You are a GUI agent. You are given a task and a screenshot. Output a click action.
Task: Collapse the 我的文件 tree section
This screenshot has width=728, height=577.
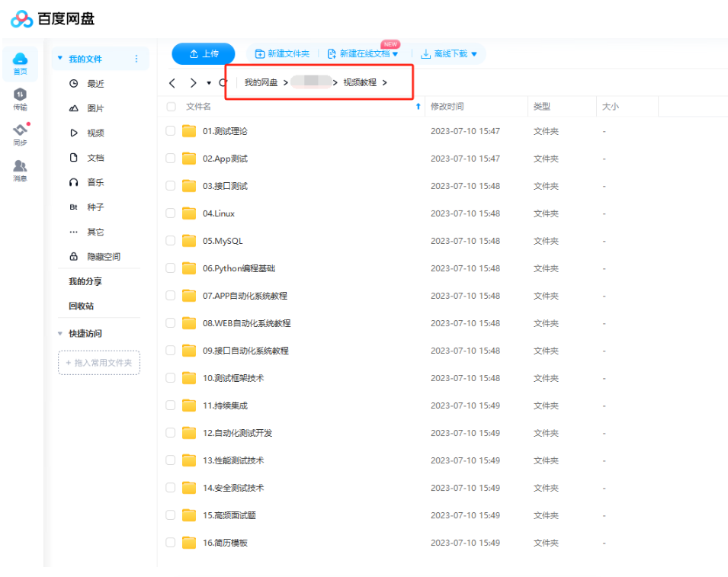click(59, 58)
